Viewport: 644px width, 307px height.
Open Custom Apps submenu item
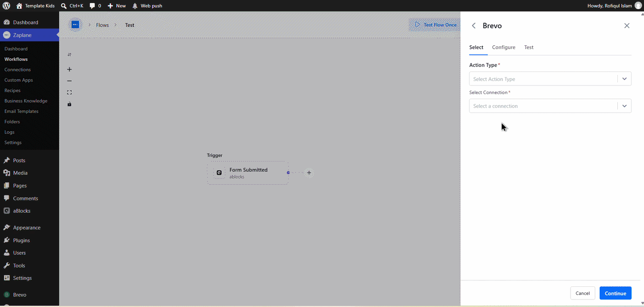pos(19,80)
